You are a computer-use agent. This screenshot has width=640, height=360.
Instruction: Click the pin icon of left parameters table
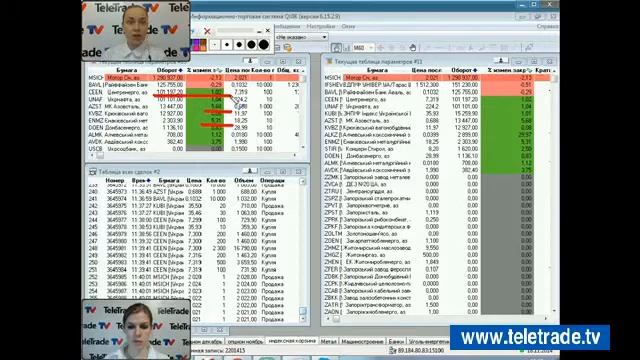tap(250, 61)
